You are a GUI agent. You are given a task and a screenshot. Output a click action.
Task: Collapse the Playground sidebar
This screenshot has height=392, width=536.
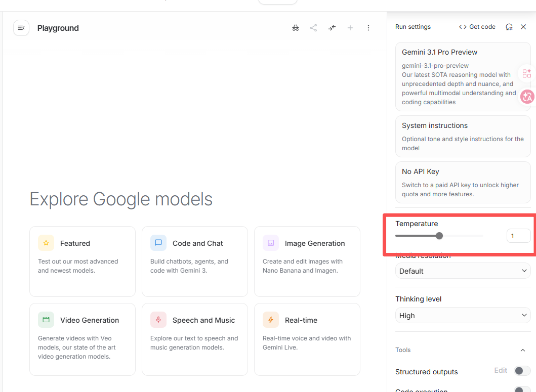(20, 27)
